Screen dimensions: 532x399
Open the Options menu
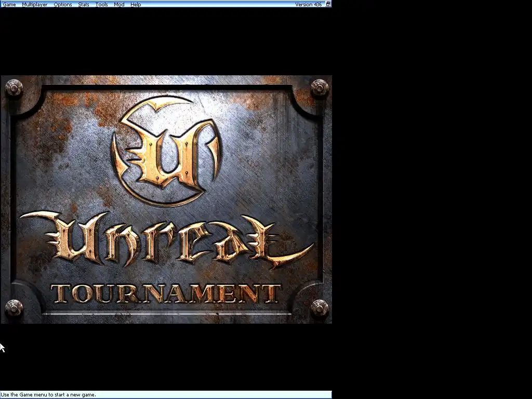click(x=63, y=4)
